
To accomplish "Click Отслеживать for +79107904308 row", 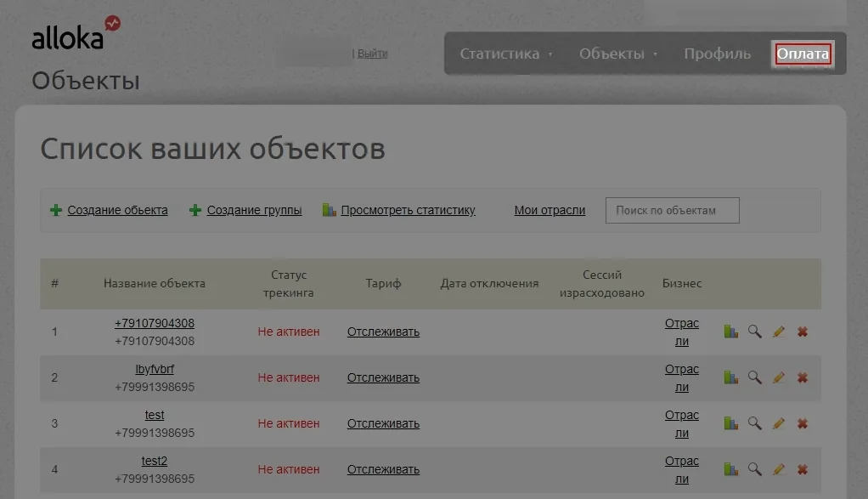I will coord(383,332).
